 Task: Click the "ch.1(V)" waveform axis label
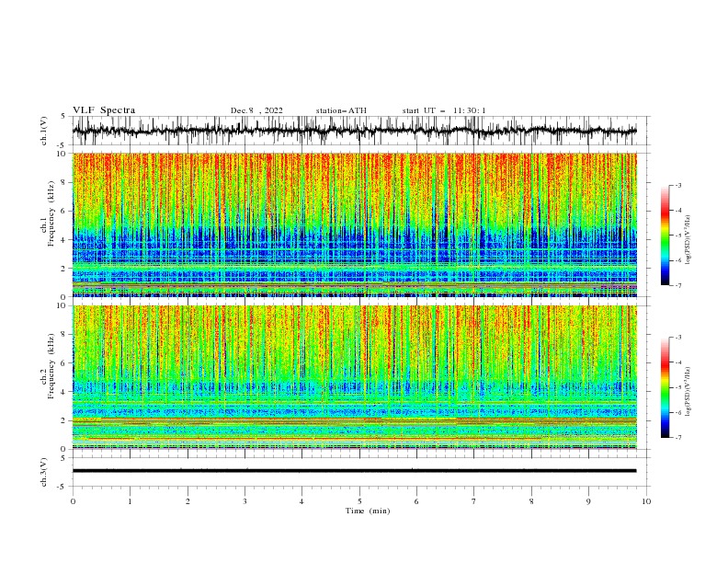point(44,131)
